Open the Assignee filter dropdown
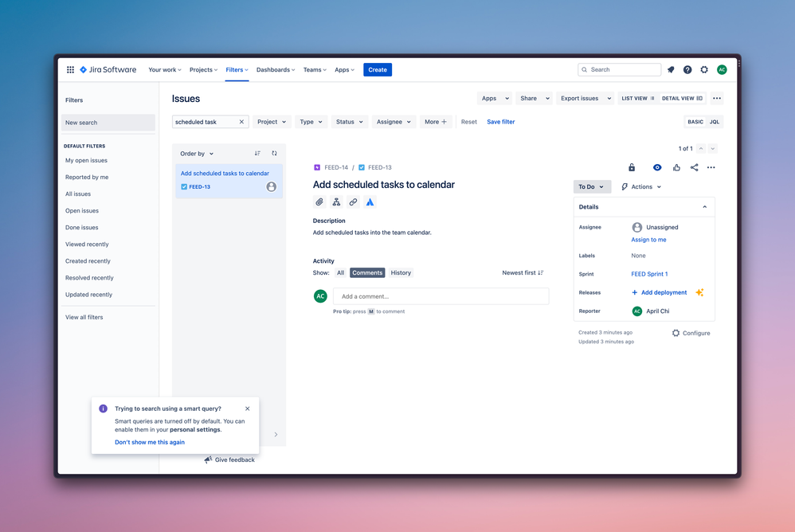The width and height of the screenshot is (795, 532). (394, 122)
